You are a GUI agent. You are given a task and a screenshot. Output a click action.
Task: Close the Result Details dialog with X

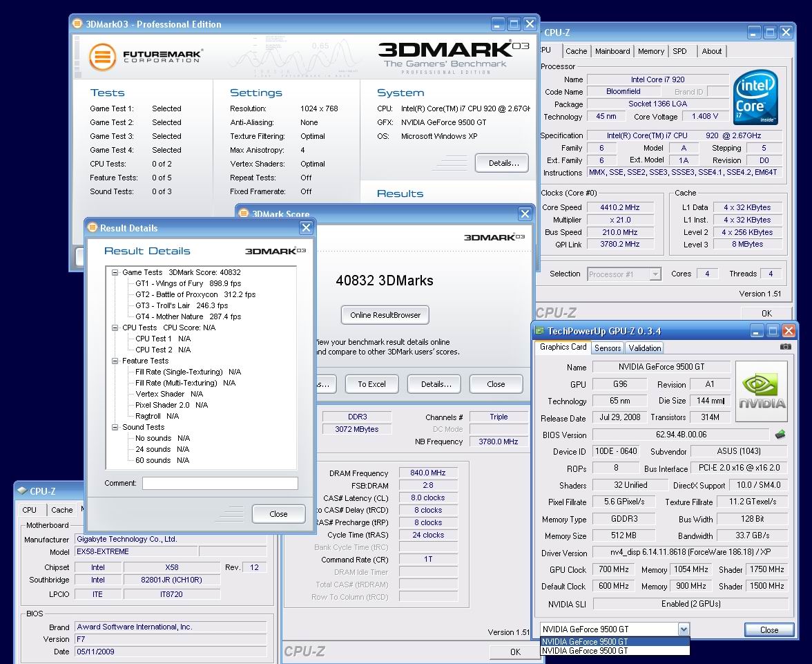(x=306, y=227)
